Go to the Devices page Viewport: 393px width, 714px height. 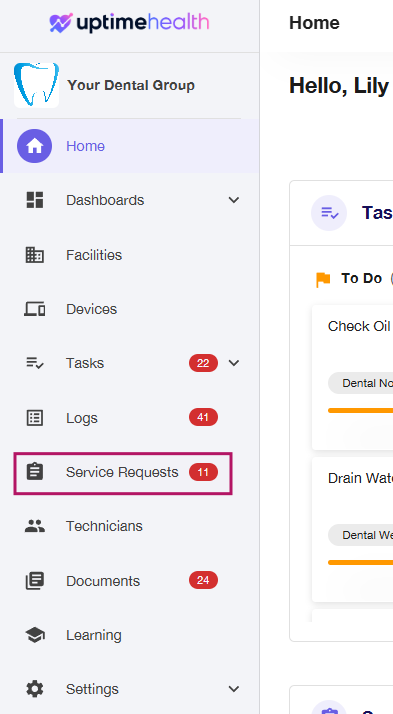point(130,309)
